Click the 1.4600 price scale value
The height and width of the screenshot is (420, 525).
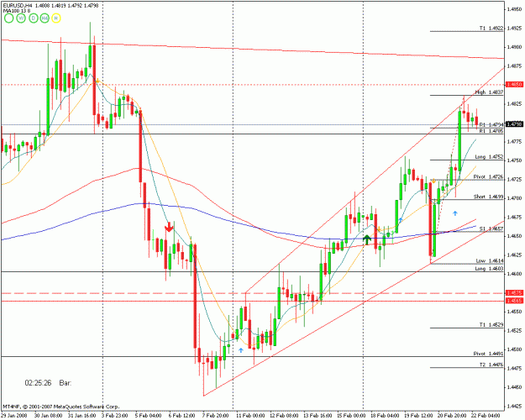515,274
